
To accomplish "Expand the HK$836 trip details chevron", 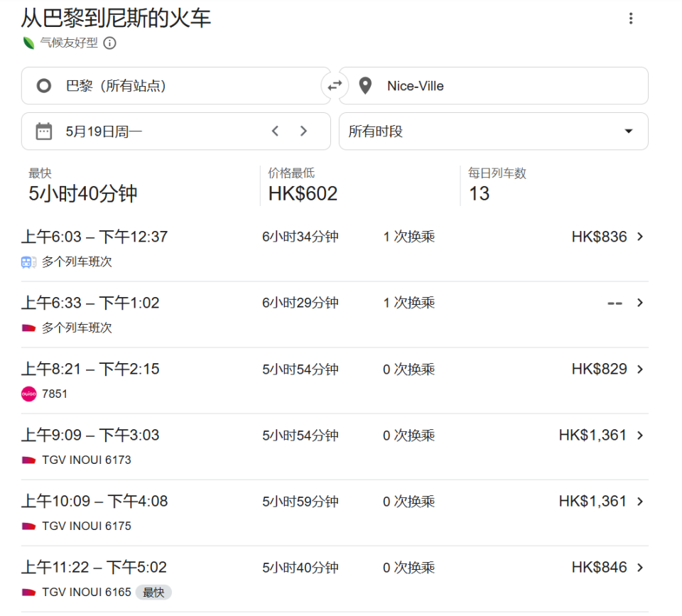I will [x=640, y=237].
